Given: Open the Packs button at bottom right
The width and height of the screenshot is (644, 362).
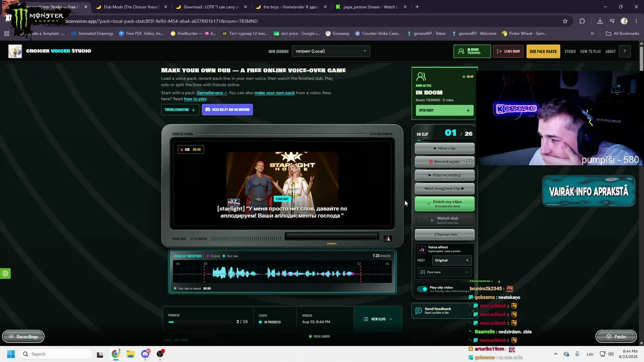Looking at the screenshot, I should tap(616, 337).
